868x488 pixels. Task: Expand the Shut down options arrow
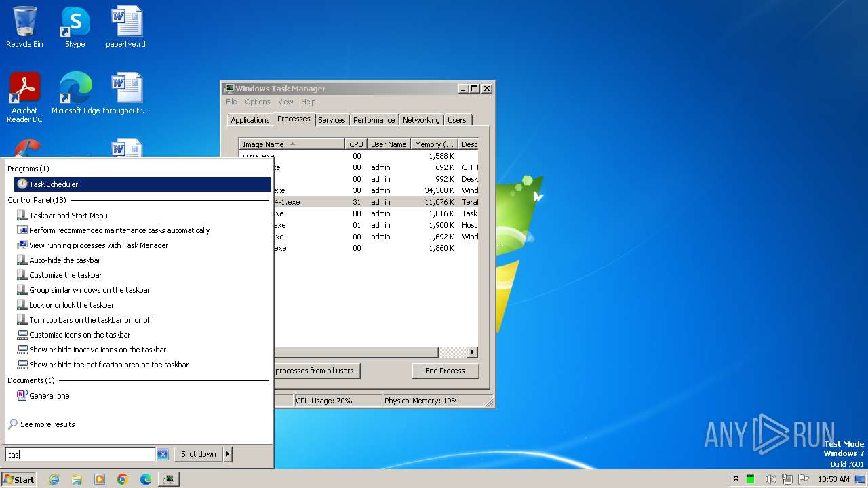(x=228, y=454)
